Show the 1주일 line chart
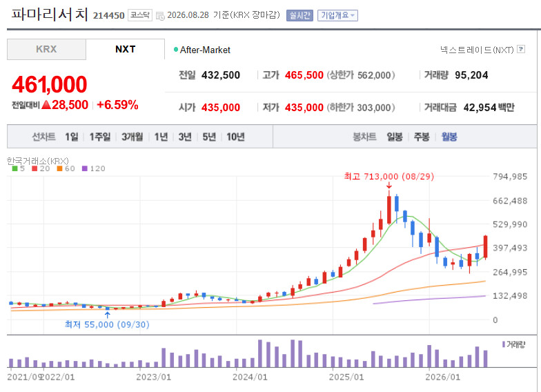Screen dimensions: 541x392 (x=100, y=137)
